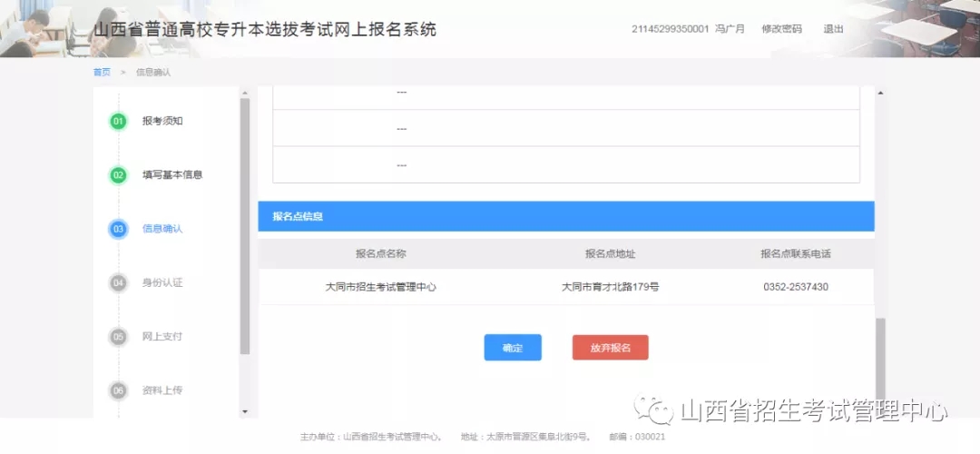Select step 03 circle icon
980x454 pixels.
[118, 229]
